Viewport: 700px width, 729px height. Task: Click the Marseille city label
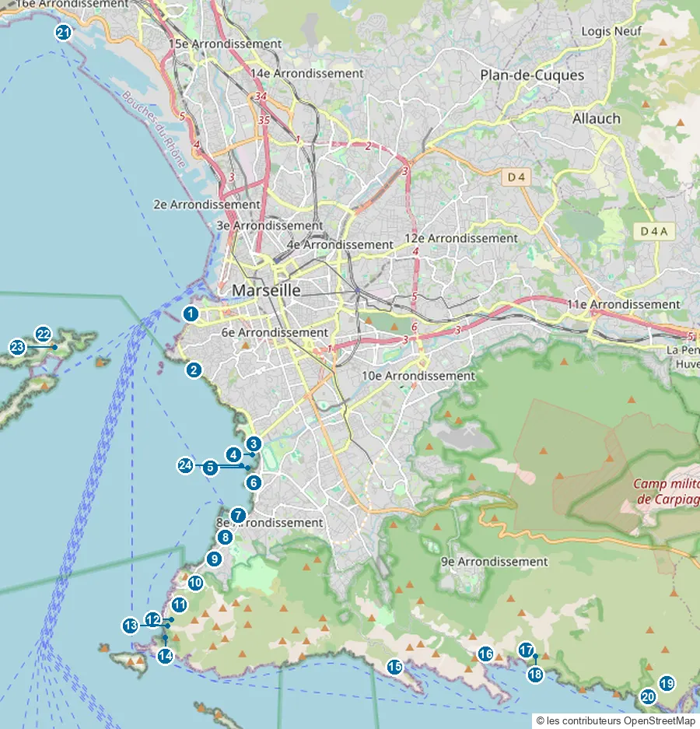(266, 290)
